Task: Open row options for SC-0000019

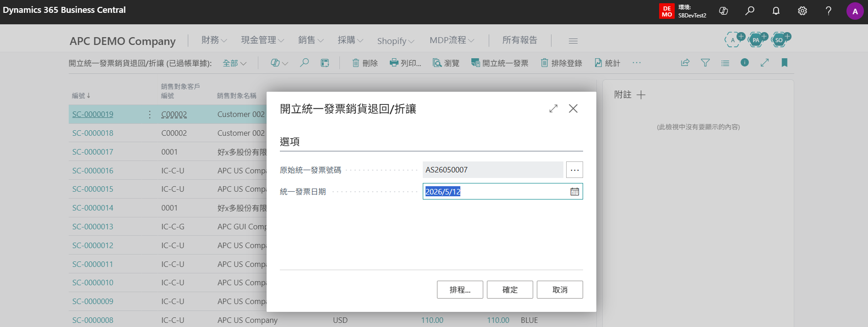Action: pyautogui.click(x=150, y=114)
